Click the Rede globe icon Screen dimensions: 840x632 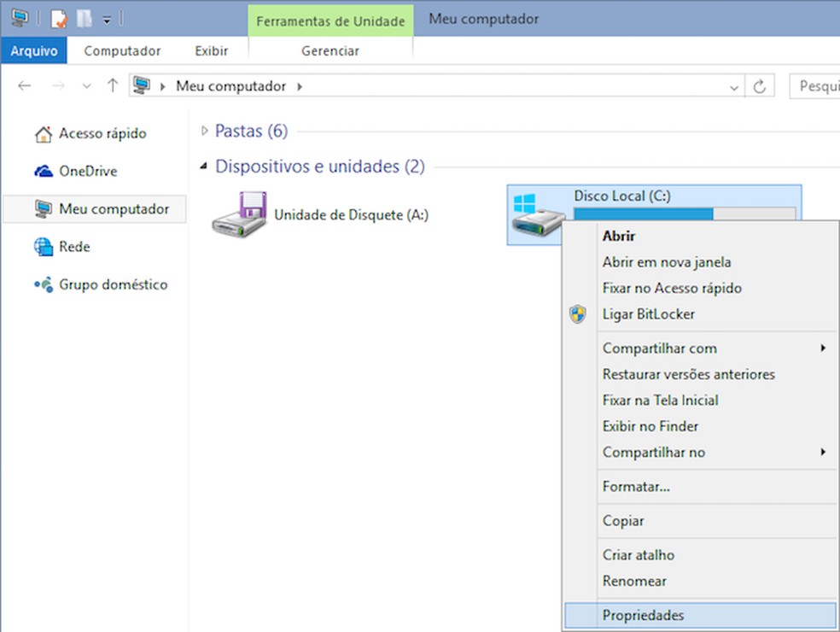pyautogui.click(x=44, y=247)
